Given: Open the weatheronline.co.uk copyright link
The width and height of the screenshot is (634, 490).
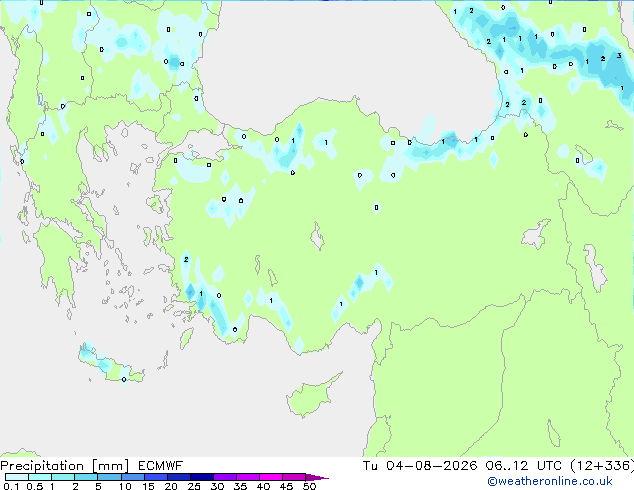Looking at the screenshot, I should pyautogui.click(x=549, y=481).
